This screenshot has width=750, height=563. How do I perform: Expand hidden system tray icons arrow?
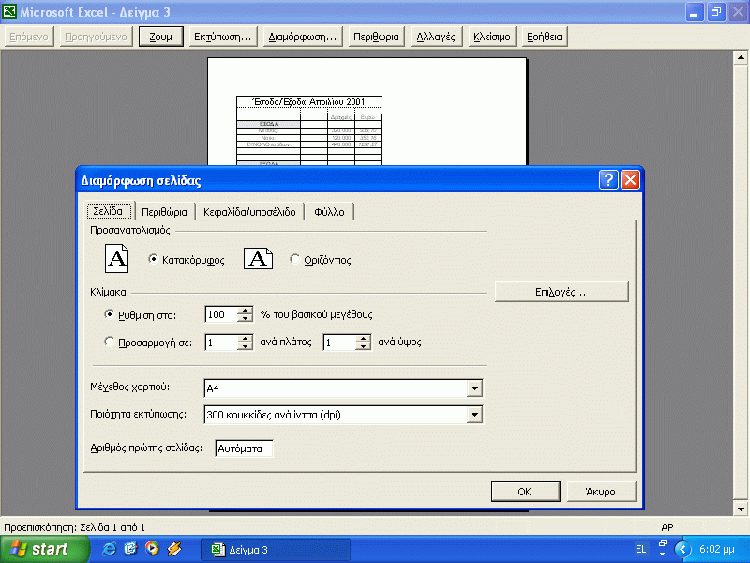(x=683, y=549)
